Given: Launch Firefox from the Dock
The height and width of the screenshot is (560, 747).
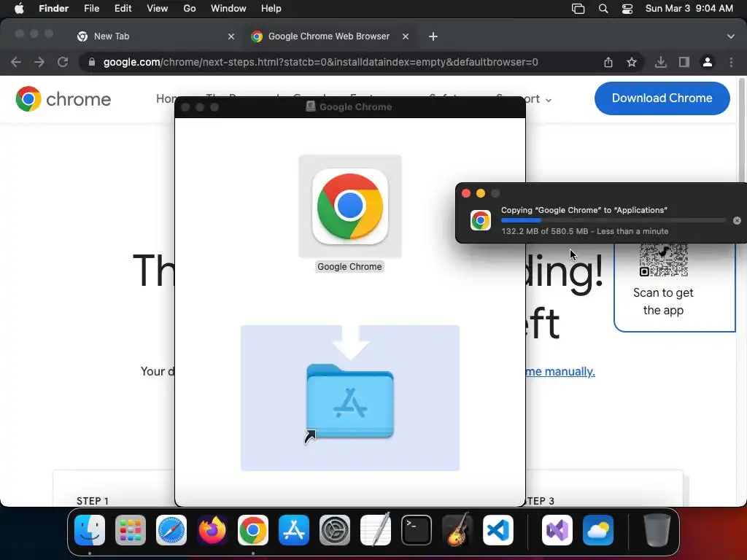Looking at the screenshot, I should click(212, 530).
